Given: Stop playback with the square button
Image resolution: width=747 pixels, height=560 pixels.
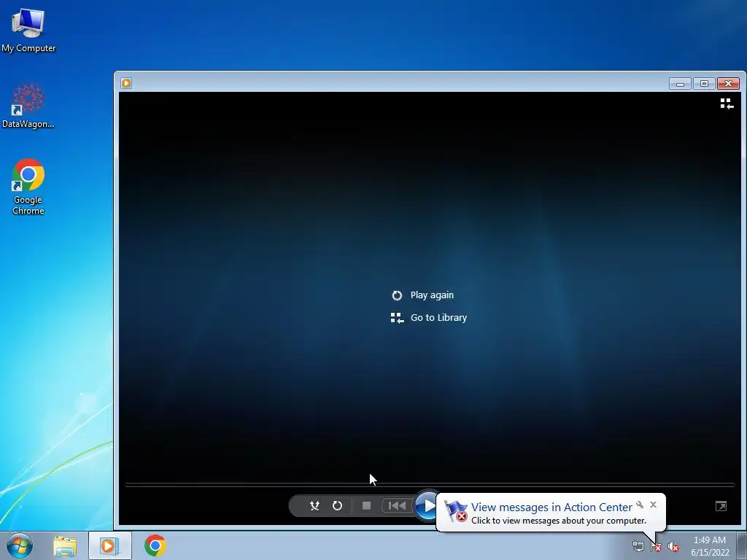Looking at the screenshot, I should tap(366, 506).
